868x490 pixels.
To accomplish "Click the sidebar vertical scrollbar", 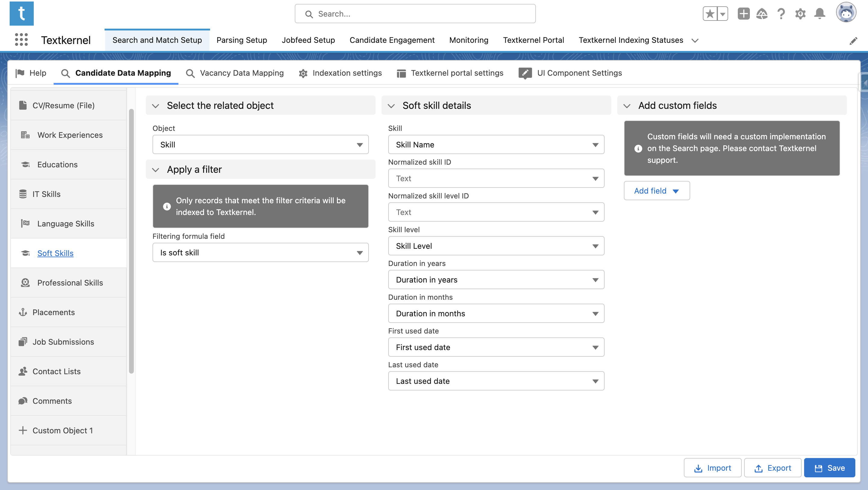I will pyautogui.click(x=131, y=241).
